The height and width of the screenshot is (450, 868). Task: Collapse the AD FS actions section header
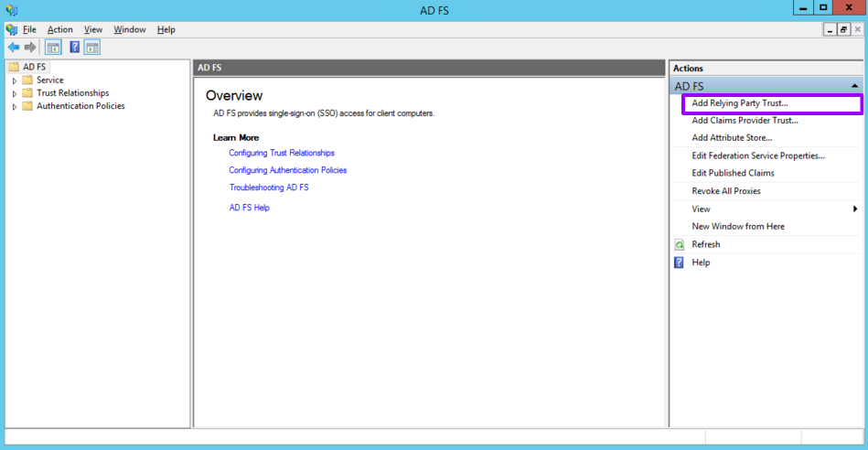tap(854, 86)
